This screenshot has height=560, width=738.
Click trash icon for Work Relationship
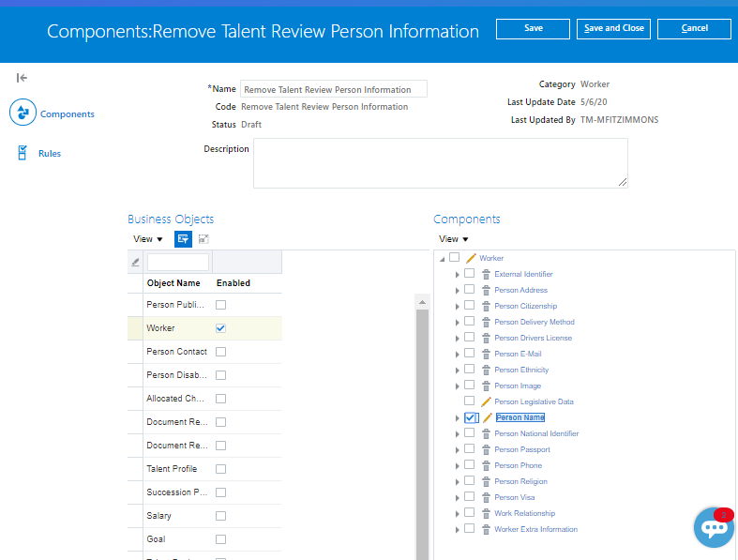click(x=486, y=513)
